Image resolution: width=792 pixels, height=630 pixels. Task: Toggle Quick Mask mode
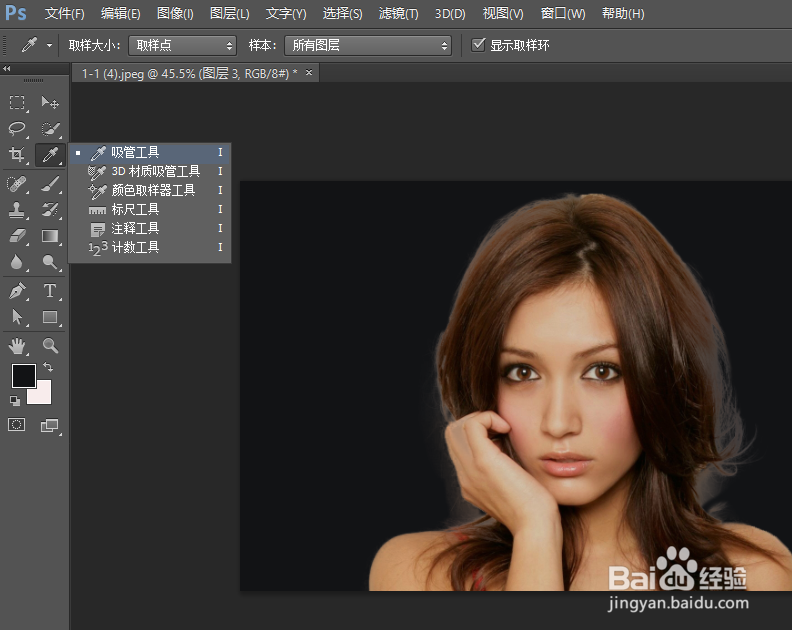pos(17,425)
